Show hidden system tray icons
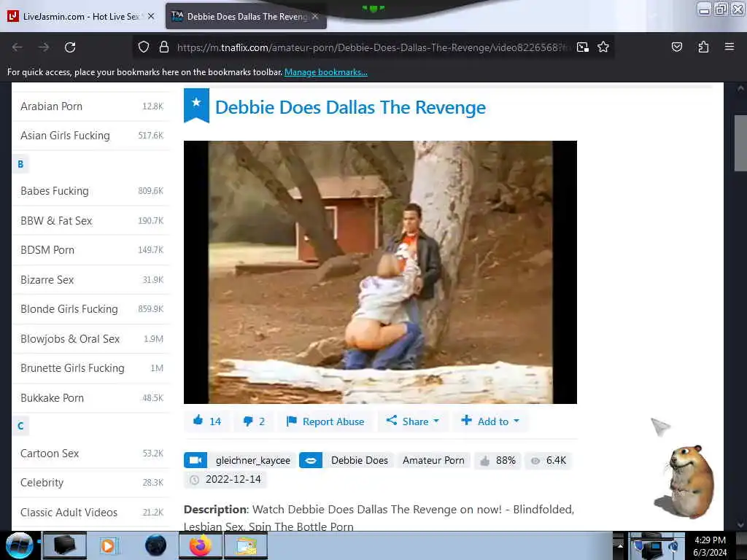This screenshot has height=560, width=747. [x=620, y=545]
